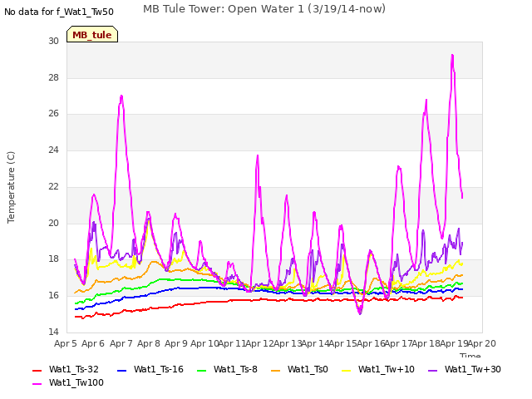Click the purple Wat1_Tw+30 legend swatch

433,371
